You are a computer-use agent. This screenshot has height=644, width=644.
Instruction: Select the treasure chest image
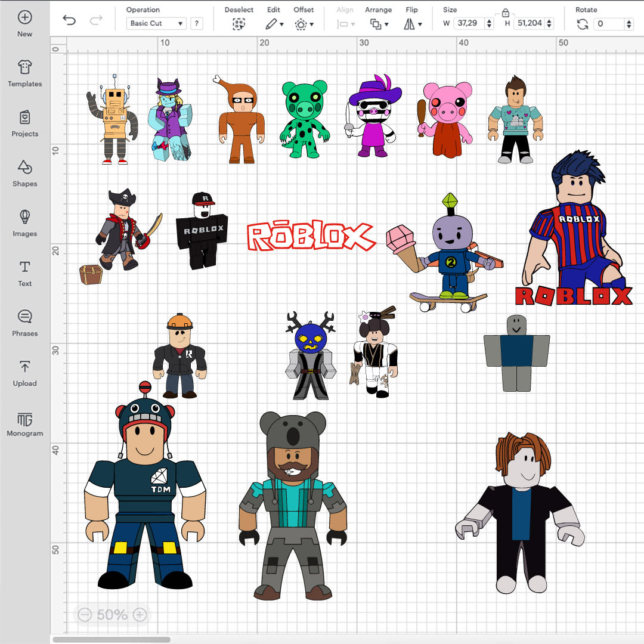click(x=91, y=275)
